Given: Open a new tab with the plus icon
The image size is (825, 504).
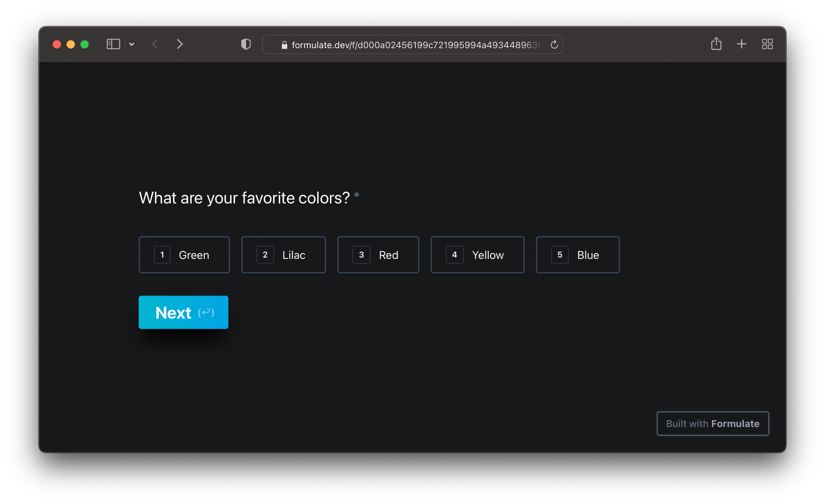Looking at the screenshot, I should pyautogui.click(x=741, y=44).
